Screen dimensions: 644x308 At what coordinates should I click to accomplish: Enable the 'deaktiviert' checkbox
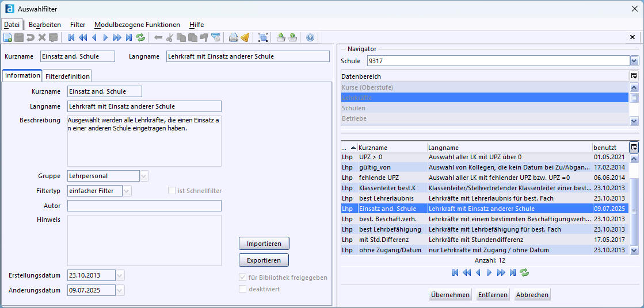(x=242, y=289)
